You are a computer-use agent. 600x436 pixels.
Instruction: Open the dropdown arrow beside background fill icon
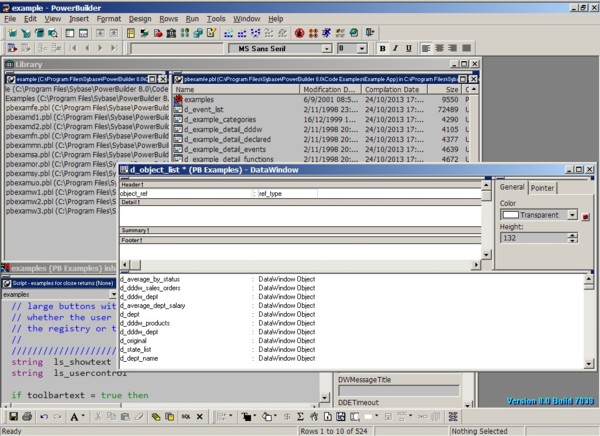275,416
